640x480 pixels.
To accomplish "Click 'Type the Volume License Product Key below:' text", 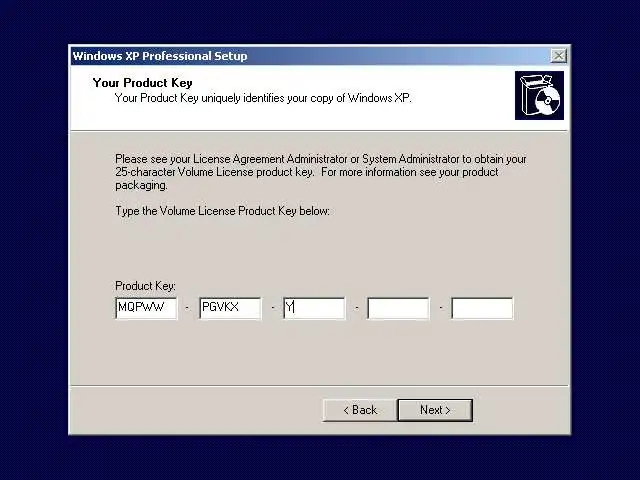I will click(222, 211).
